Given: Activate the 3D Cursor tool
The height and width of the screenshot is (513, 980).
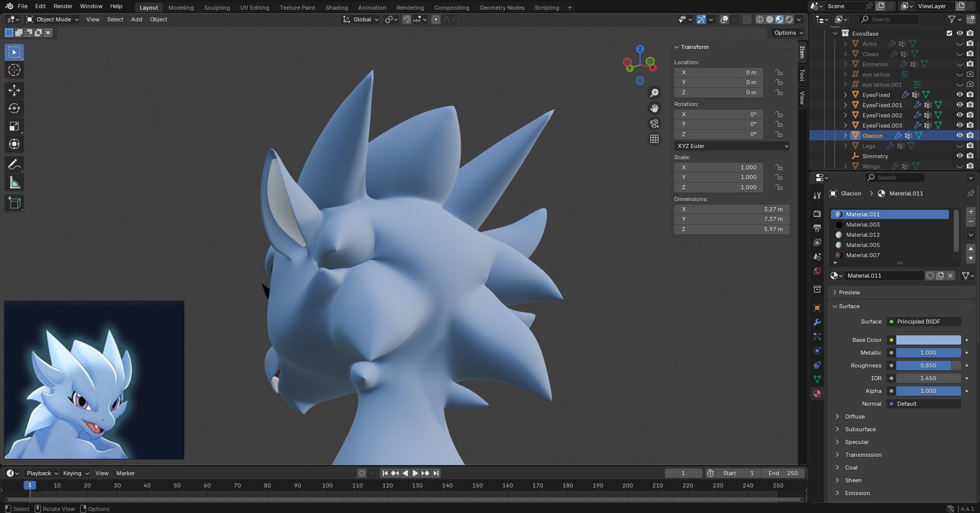Looking at the screenshot, I should pyautogui.click(x=14, y=70).
